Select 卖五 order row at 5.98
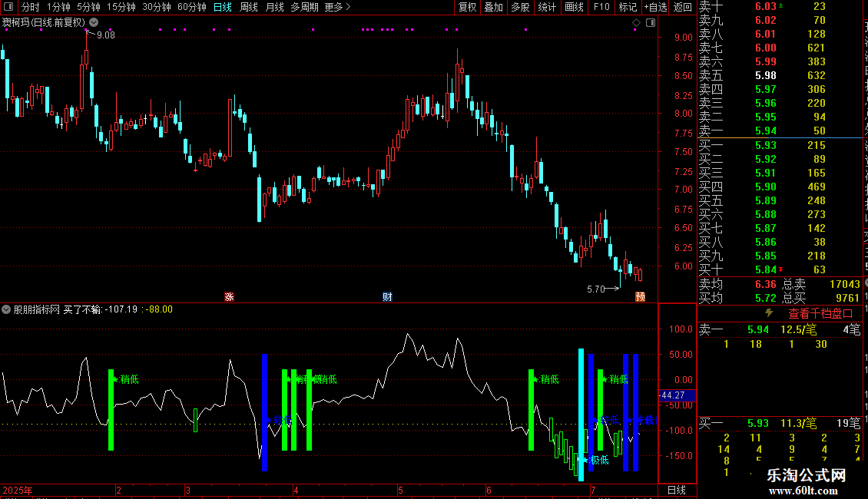 pos(780,75)
